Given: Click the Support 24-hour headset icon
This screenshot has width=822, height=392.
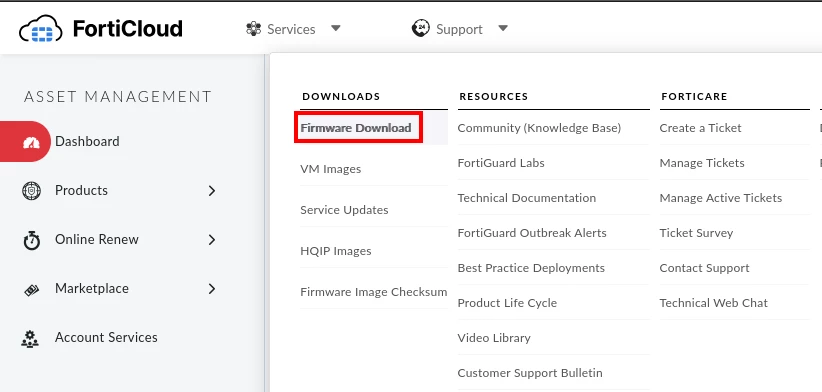Looking at the screenshot, I should pyautogui.click(x=420, y=28).
